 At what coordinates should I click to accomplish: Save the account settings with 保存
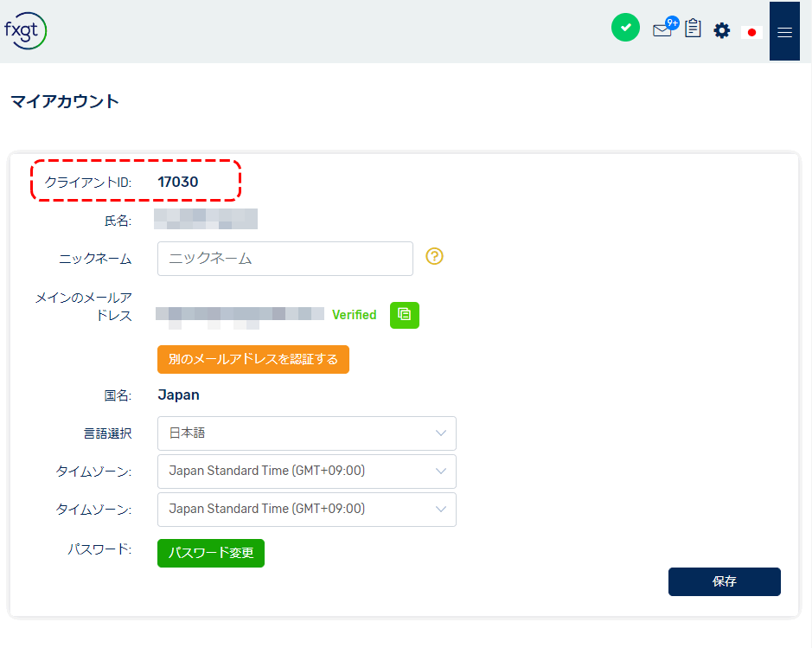pos(724,581)
